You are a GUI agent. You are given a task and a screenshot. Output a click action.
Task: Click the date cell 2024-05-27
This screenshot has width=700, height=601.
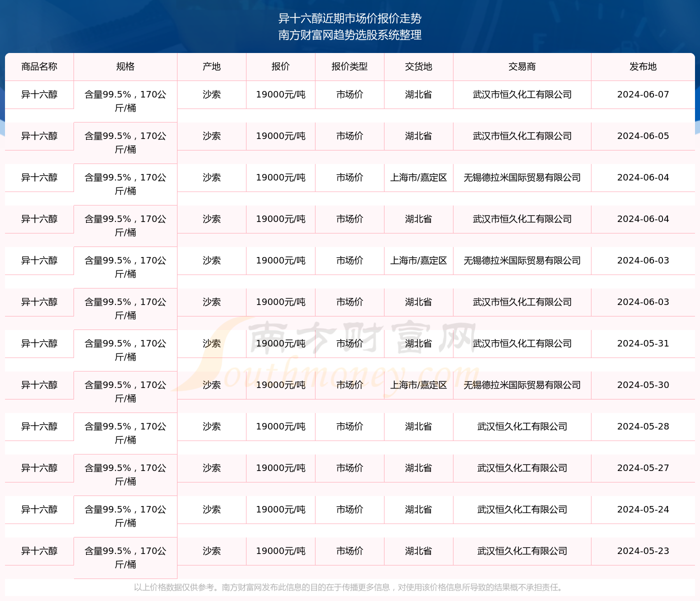point(643,468)
